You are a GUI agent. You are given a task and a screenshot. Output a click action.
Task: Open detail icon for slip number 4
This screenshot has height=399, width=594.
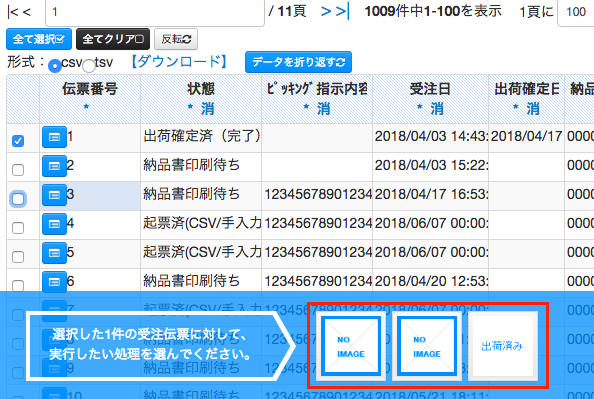pyautogui.click(x=54, y=224)
